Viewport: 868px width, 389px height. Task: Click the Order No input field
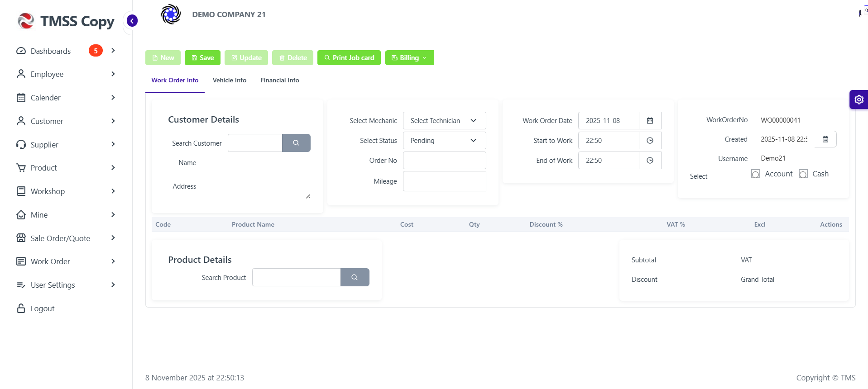[x=444, y=161]
